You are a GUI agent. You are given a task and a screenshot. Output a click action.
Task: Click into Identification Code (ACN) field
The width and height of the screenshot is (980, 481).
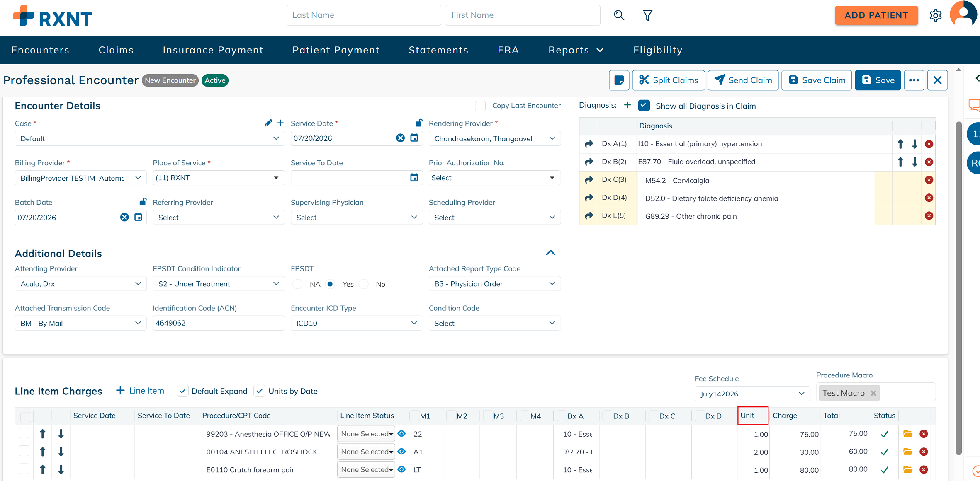point(219,323)
